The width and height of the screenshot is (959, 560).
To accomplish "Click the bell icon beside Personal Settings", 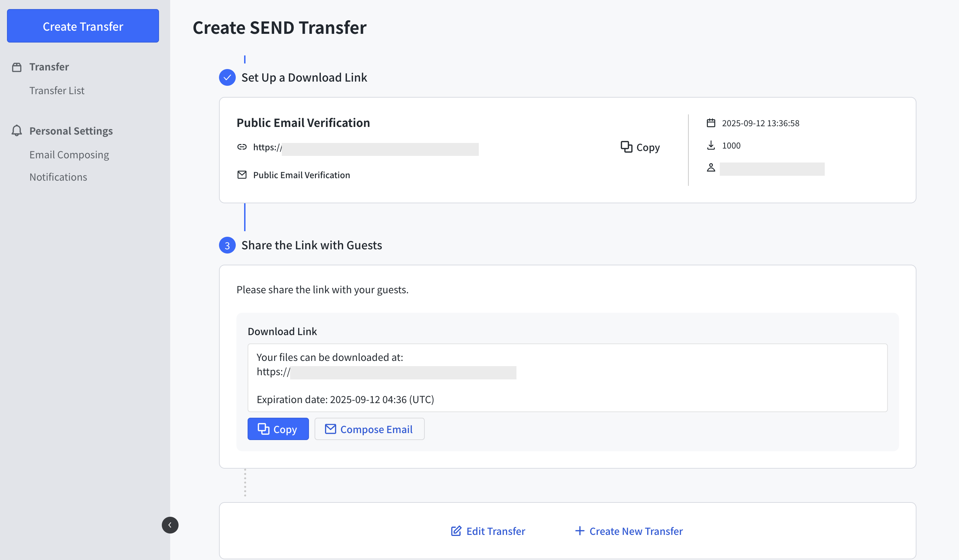I will [x=17, y=130].
